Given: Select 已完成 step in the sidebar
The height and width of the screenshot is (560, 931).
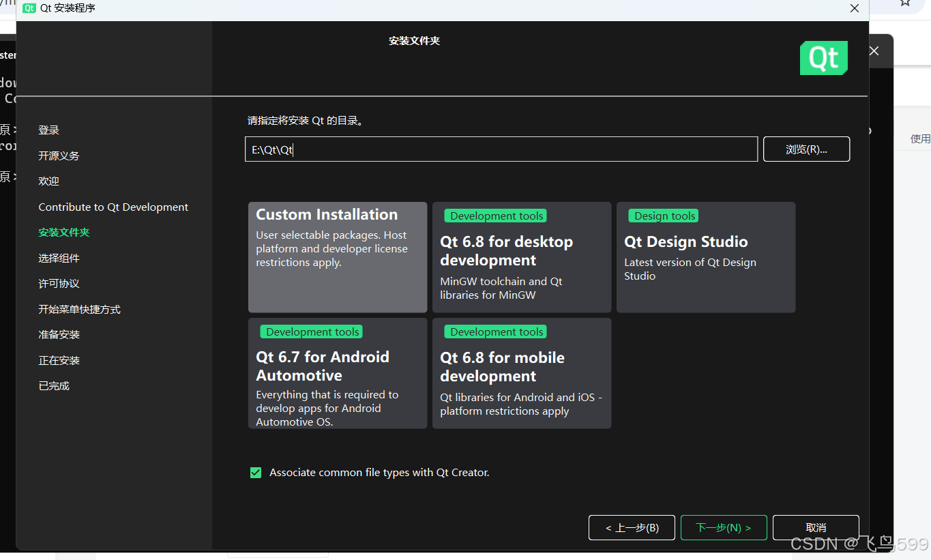Looking at the screenshot, I should click(x=54, y=386).
